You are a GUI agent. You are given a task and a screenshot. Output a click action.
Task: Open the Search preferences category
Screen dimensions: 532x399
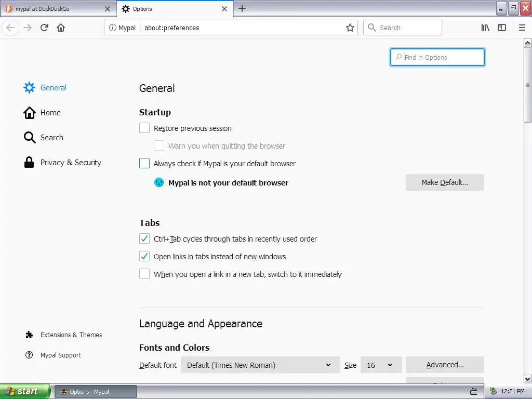click(x=51, y=137)
